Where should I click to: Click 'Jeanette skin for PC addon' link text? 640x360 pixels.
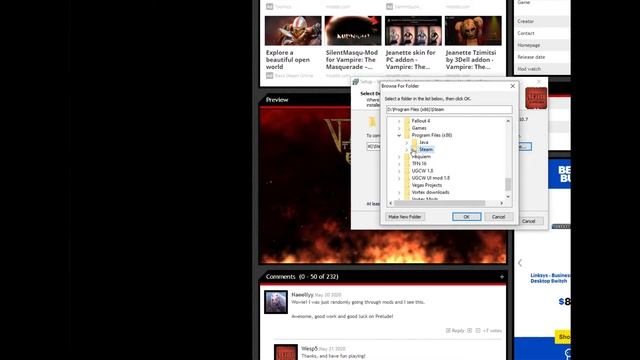coord(411,60)
